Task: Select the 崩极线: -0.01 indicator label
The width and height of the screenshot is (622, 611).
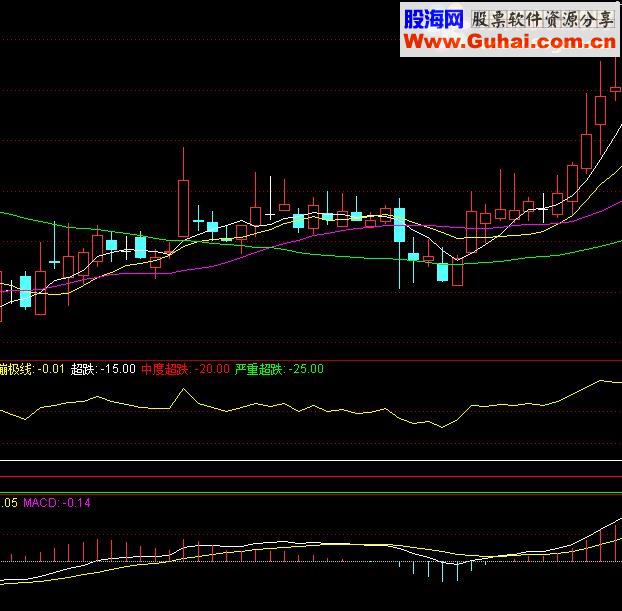Action: point(32,369)
